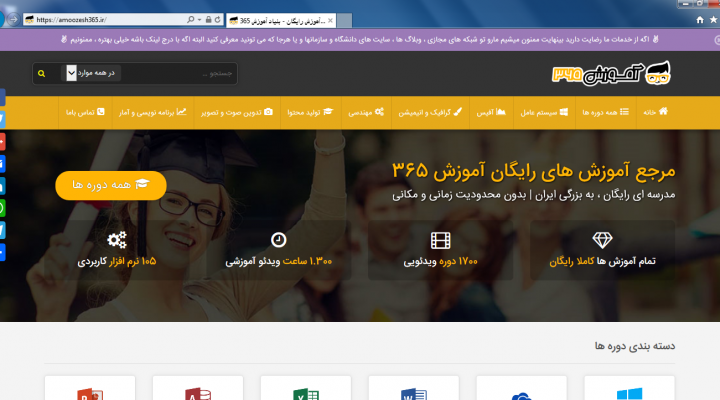
Task: Open the Excel category card
Action: 306,388
